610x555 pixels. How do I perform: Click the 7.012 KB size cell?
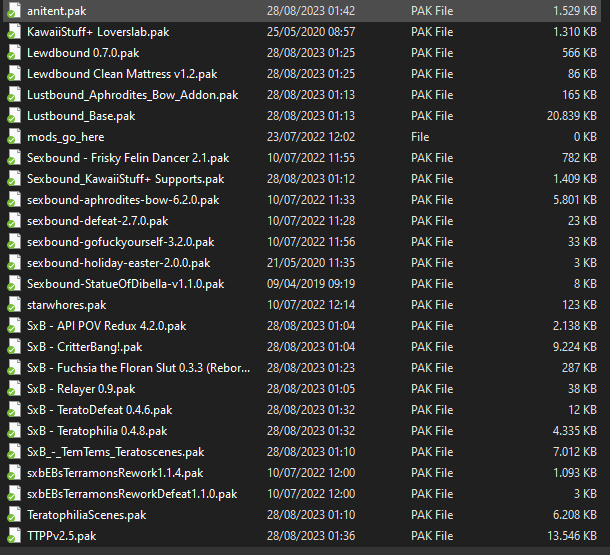(x=575, y=452)
